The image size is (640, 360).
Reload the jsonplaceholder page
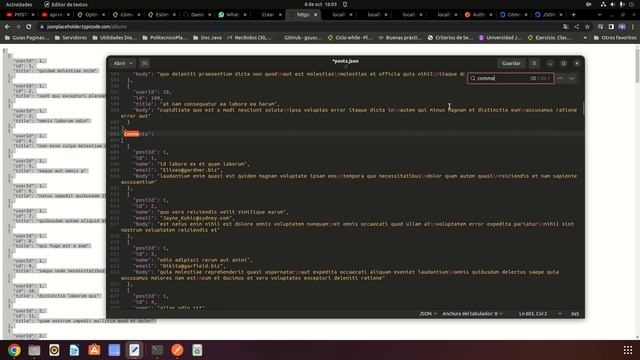[28, 27]
